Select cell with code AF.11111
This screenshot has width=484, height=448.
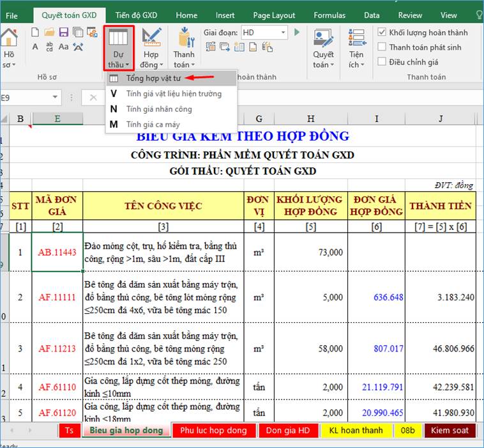57,297
